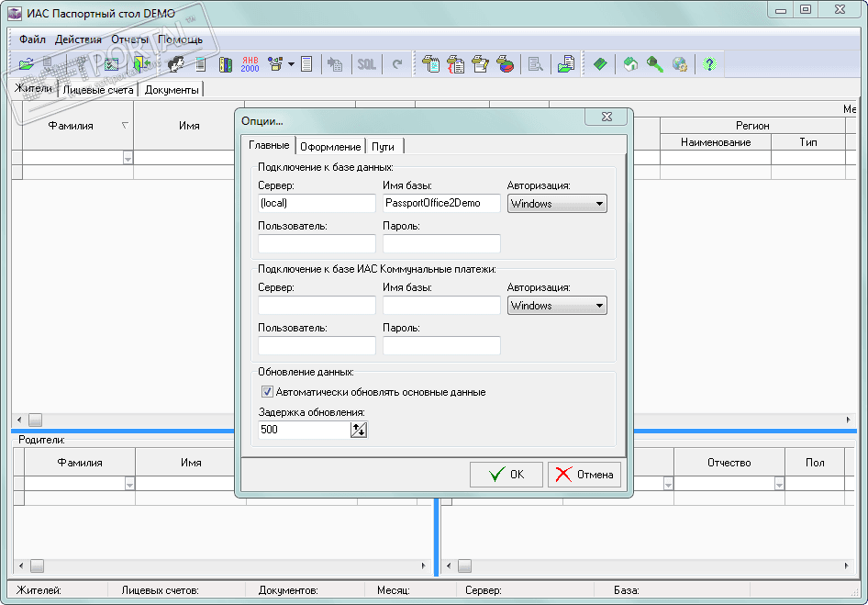Viewport: 868px width, 605px height.
Task: Click the door exit toolbar icon
Action: pos(140,64)
